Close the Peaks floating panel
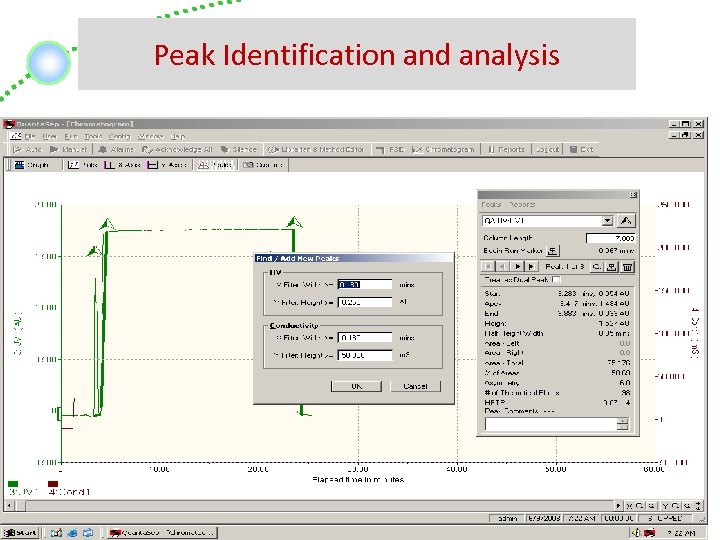This screenshot has height=540, width=720. 633,195
